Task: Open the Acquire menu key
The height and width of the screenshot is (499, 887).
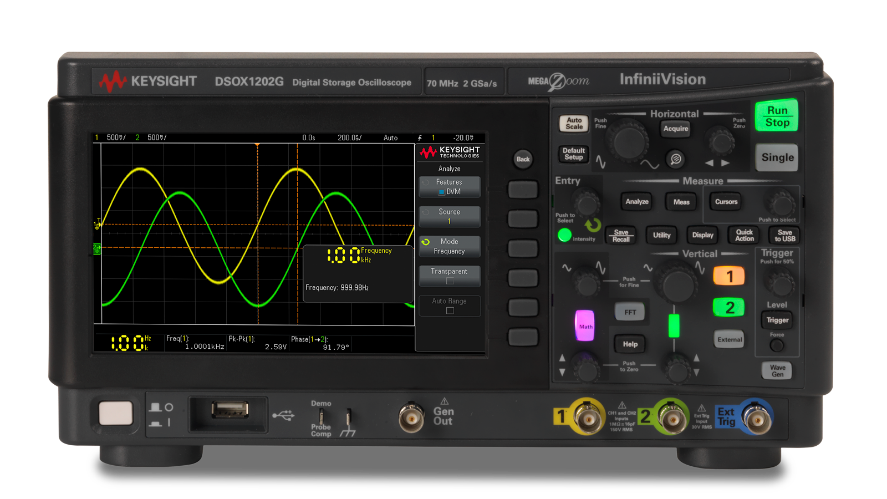Action: click(675, 128)
